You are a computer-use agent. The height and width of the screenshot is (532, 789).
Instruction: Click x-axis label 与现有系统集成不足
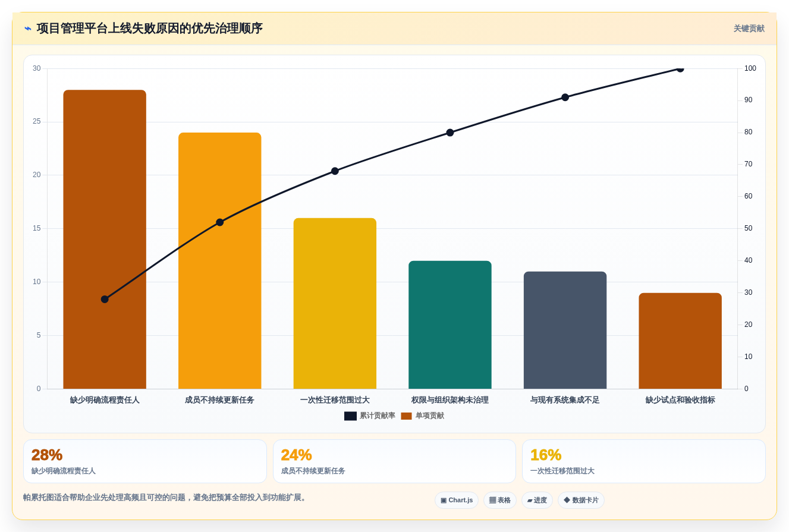pos(565,400)
